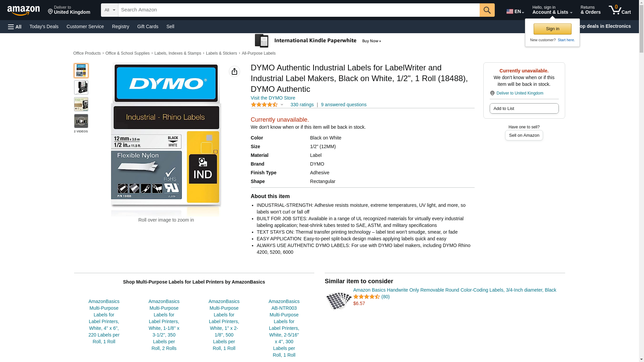Play the product video thumbnail

[x=81, y=121]
